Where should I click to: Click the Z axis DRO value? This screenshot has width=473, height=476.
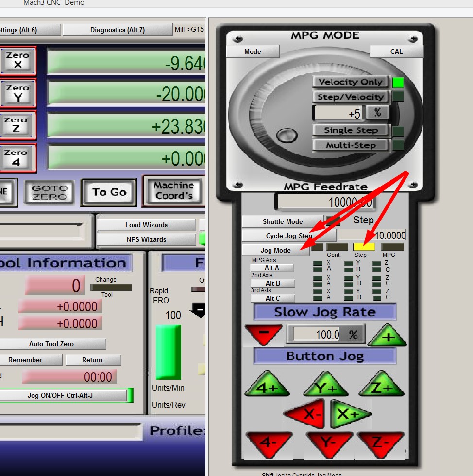(127, 127)
